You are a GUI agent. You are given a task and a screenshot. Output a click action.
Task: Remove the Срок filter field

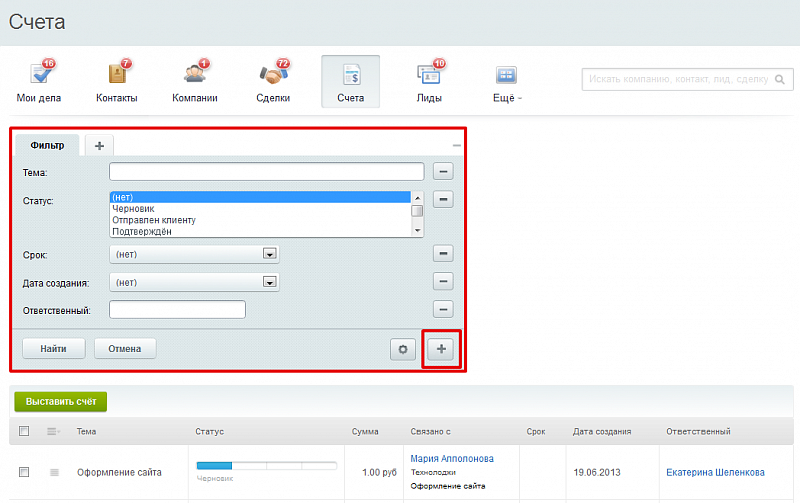[x=443, y=253]
